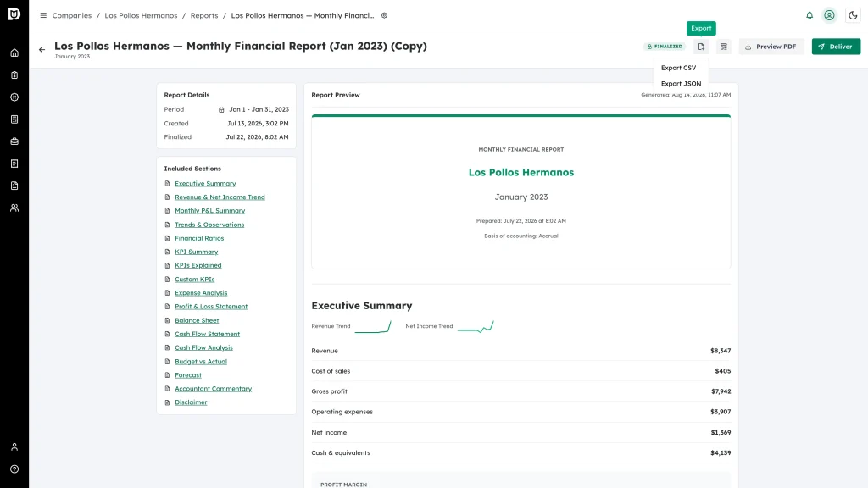Open the briefcase icon in the sidebar
The width and height of the screenshot is (868, 488).
coord(14,141)
